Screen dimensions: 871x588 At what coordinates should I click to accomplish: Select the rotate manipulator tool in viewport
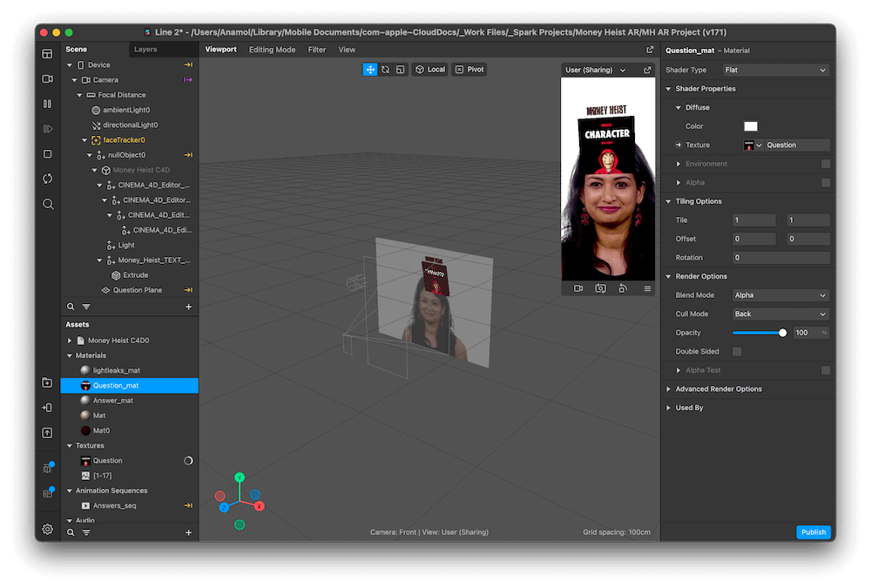coord(385,70)
